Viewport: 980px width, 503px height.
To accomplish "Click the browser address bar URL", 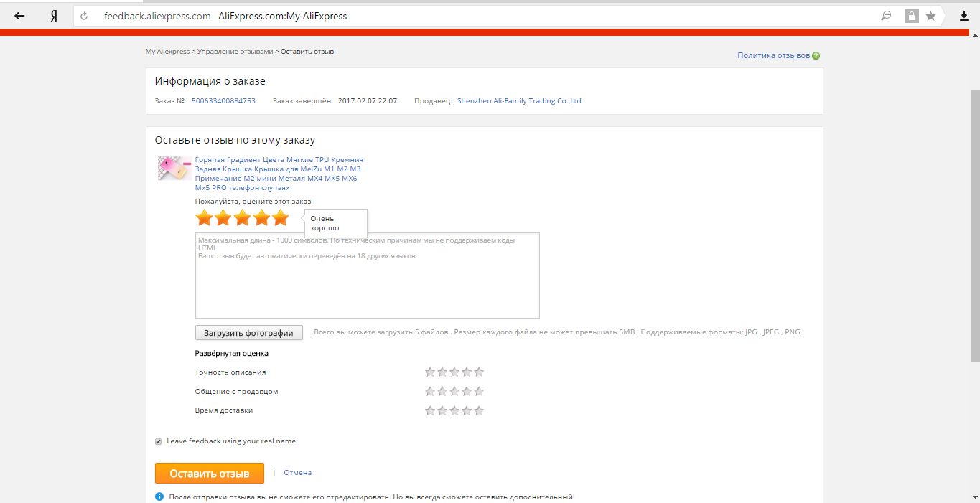I will [x=157, y=16].
